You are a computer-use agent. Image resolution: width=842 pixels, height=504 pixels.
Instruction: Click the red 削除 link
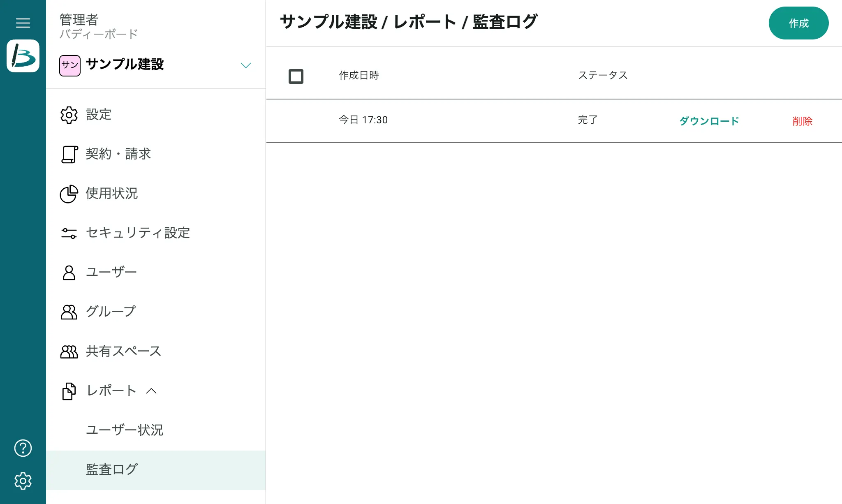coord(803,121)
